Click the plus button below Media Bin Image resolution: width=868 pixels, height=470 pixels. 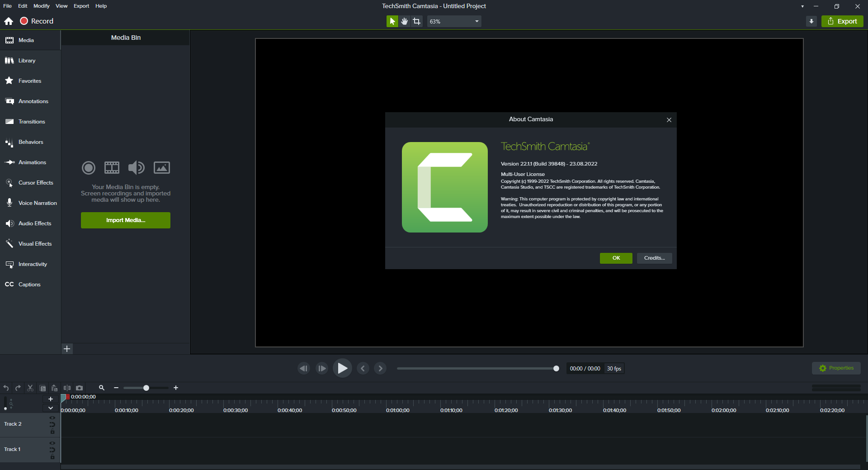[x=67, y=349]
